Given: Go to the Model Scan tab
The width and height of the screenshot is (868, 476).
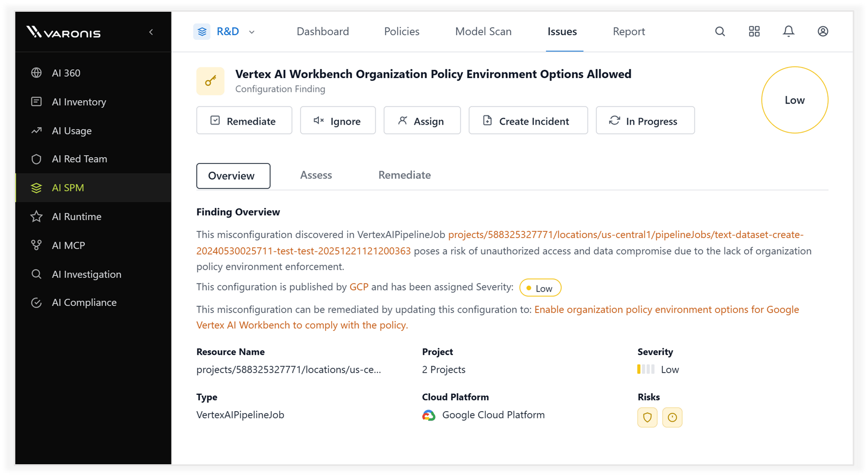Looking at the screenshot, I should pos(483,32).
